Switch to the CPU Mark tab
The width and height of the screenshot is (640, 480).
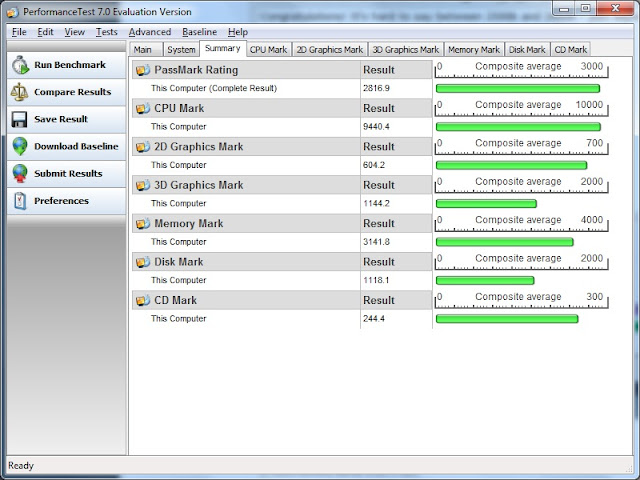coord(269,50)
